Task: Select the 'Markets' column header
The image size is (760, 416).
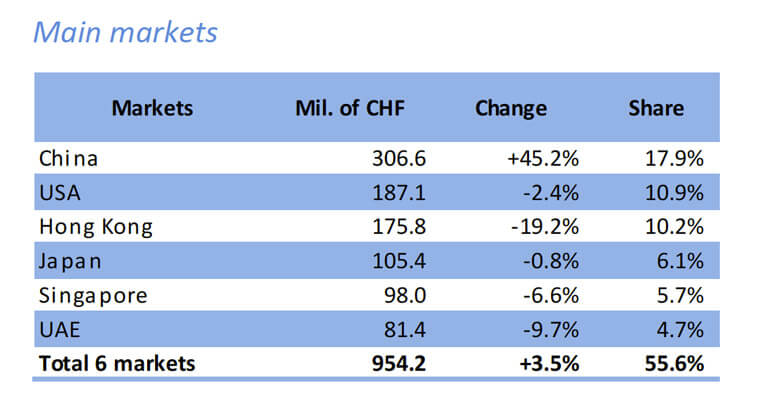Action: 152,108
